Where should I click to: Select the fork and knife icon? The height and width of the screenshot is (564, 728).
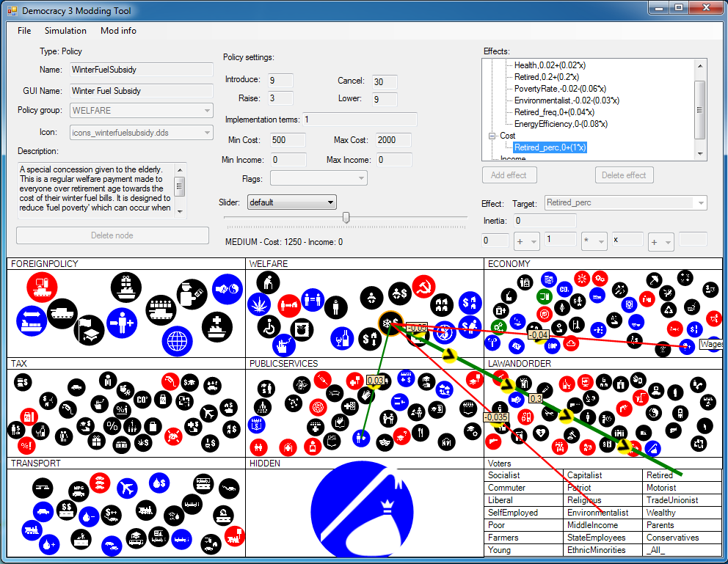click(421, 433)
